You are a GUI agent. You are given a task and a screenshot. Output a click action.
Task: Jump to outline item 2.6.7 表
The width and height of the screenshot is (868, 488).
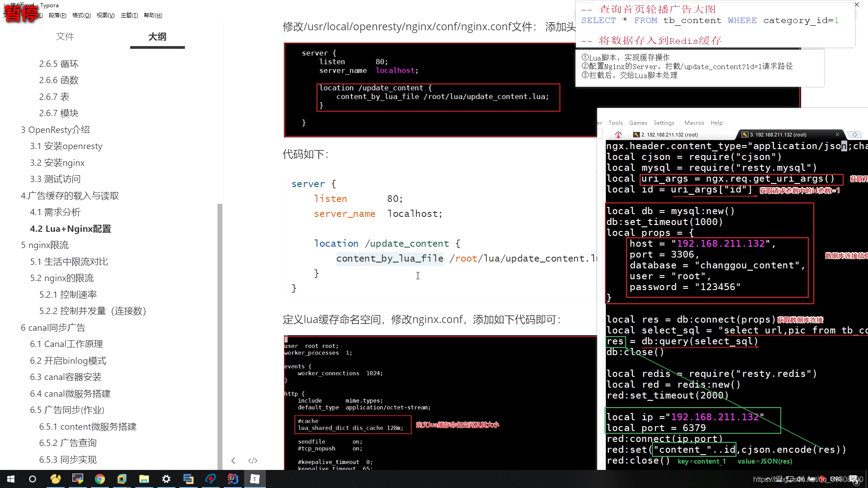click(54, 97)
